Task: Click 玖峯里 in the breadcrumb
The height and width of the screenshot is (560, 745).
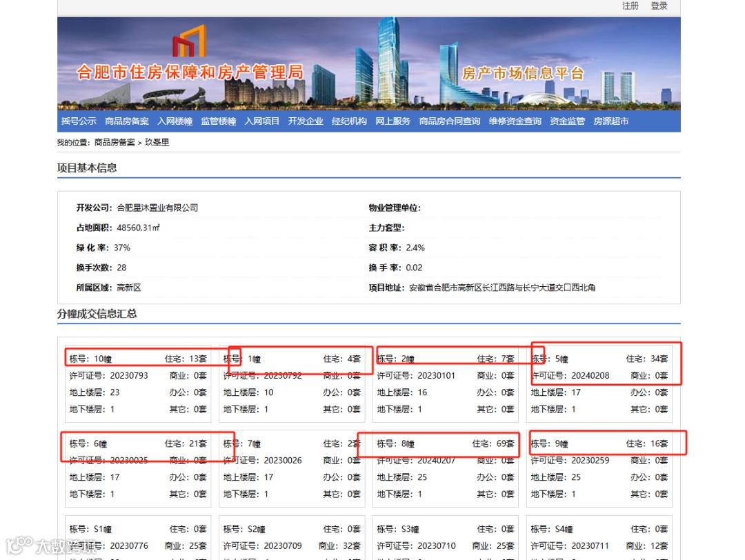Action: 157,143
